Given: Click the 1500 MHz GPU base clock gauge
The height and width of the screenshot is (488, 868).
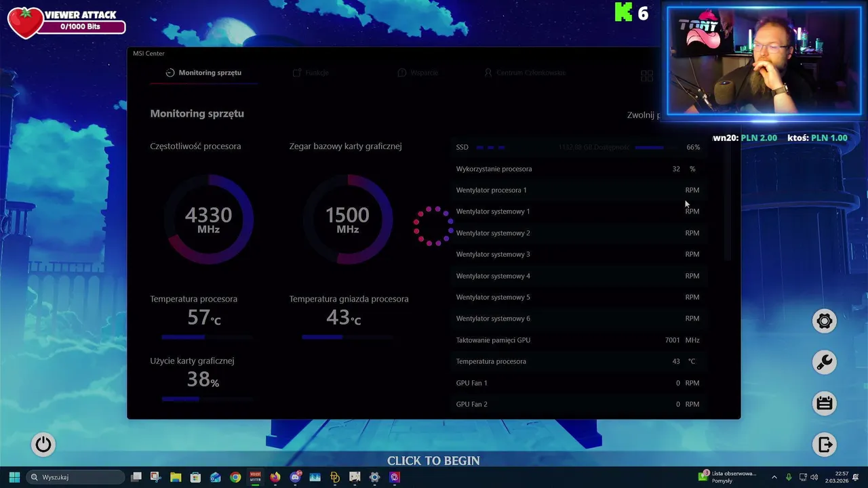Looking at the screenshot, I should (347, 219).
